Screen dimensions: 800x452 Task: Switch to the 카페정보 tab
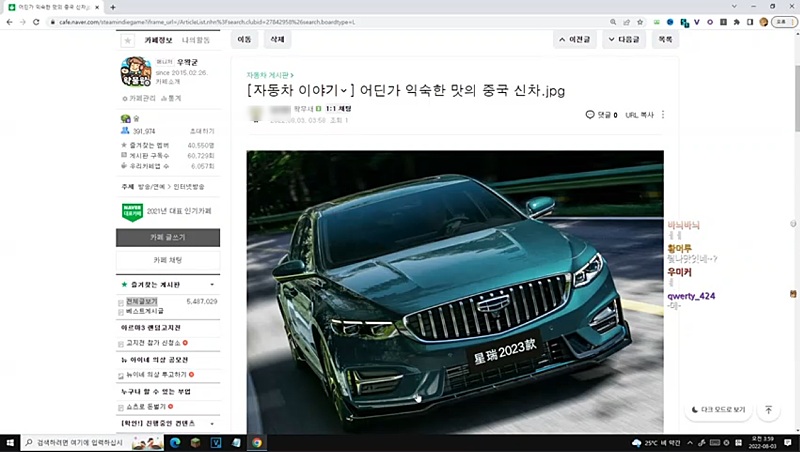click(x=158, y=40)
